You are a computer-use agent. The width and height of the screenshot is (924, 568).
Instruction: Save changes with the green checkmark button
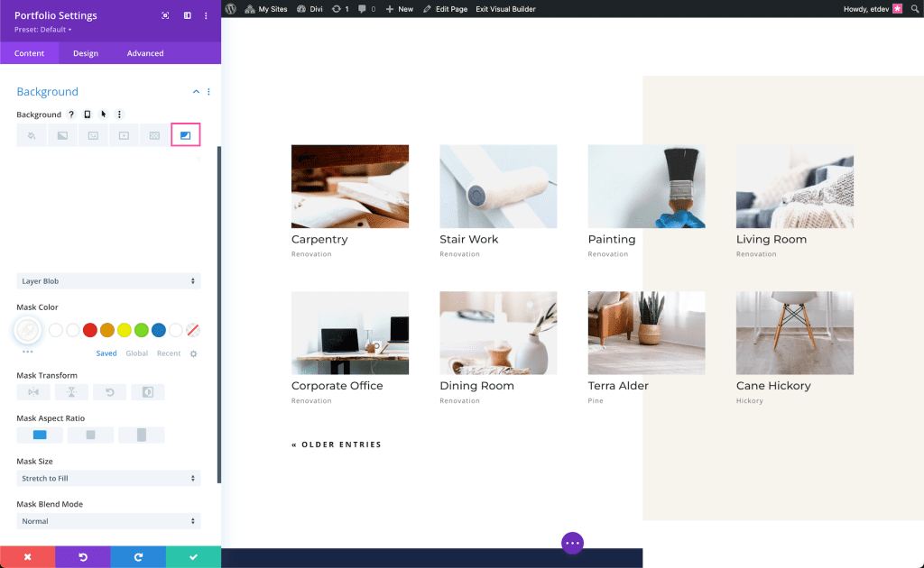pos(193,557)
